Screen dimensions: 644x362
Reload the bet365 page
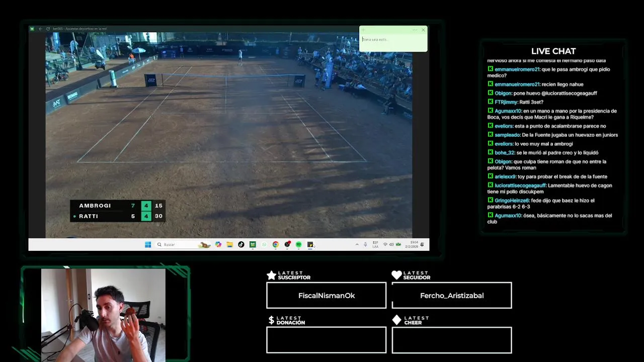(48, 29)
